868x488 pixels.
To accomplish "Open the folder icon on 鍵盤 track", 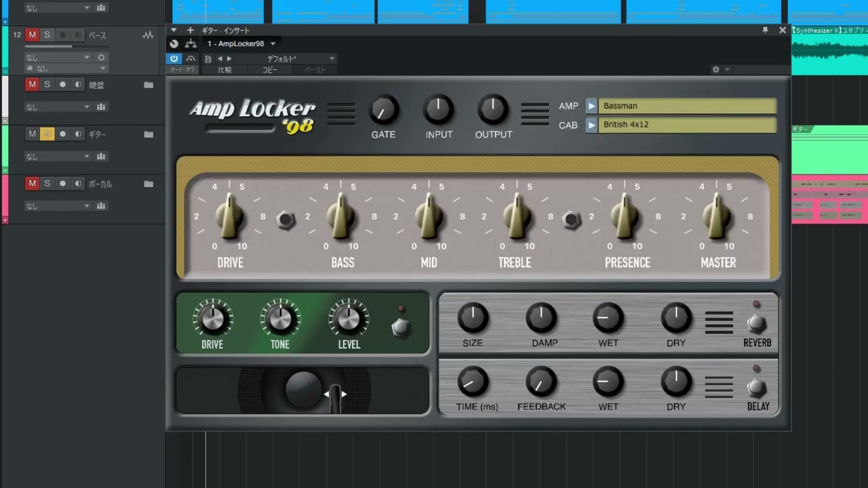I will click(149, 85).
